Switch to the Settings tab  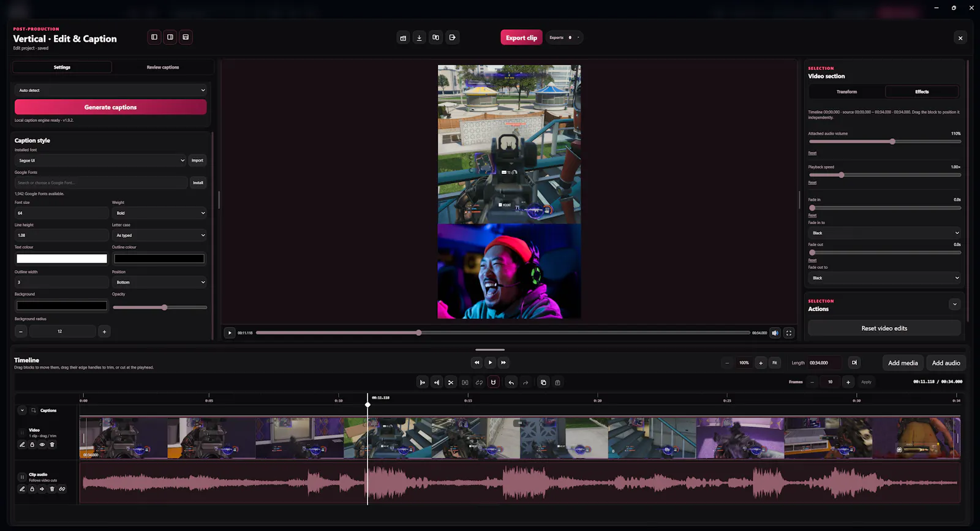coord(62,67)
